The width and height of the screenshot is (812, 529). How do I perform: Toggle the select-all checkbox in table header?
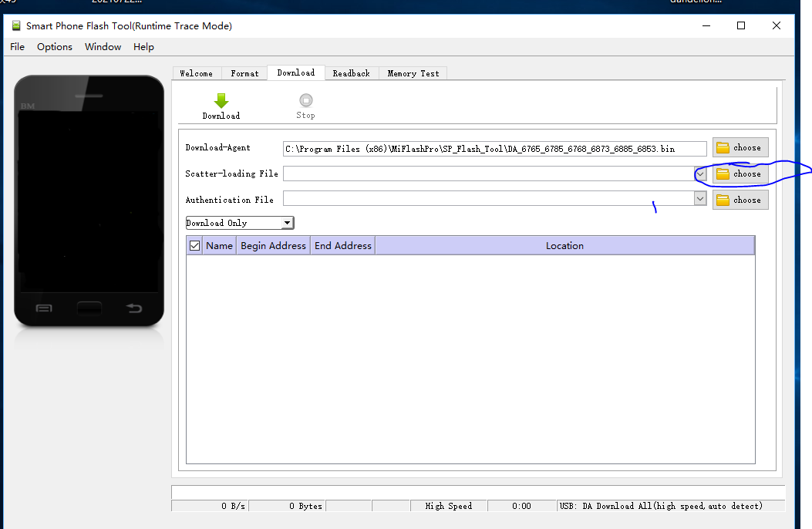(x=195, y=245)
